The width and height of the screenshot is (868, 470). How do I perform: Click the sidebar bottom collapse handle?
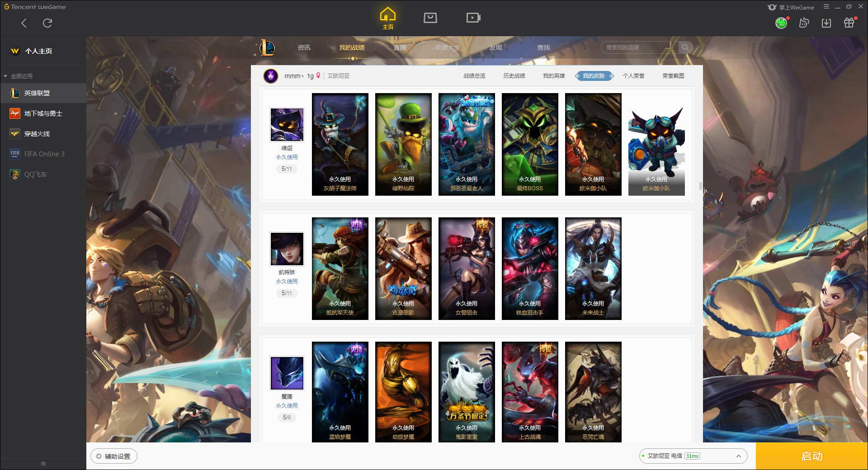coord(43,464)
